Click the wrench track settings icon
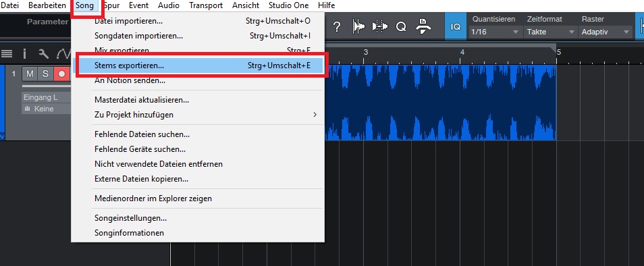 (x=43, y=53)
